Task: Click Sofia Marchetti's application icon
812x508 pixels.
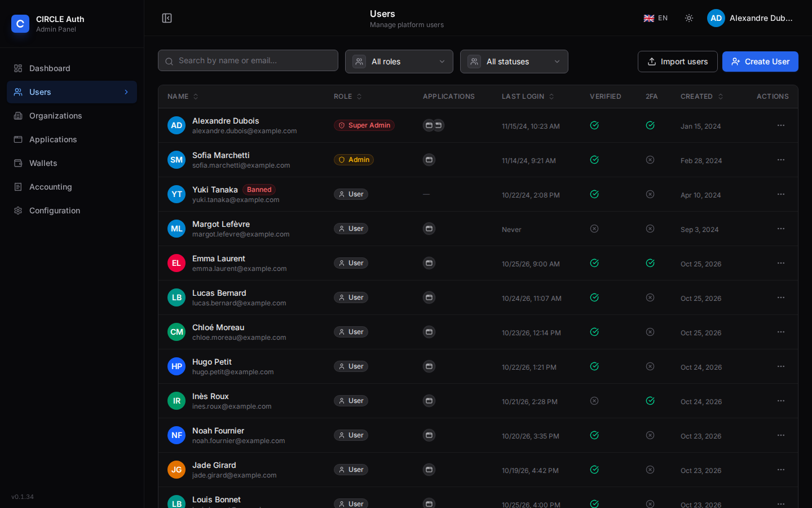Action: click(x=429, y=160)
